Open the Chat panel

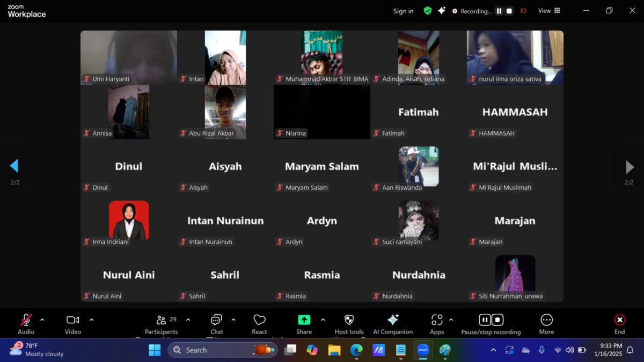[x=216, y=324]
